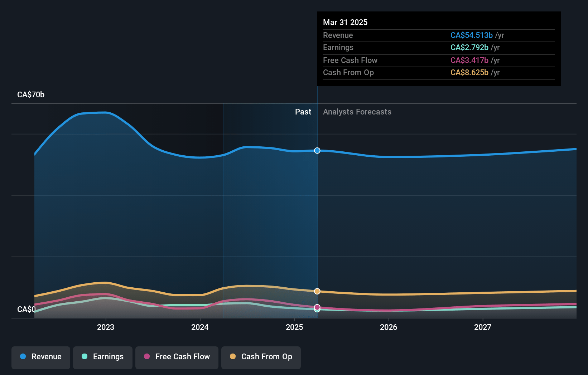This screenshot has width=588, height=375.
Task: Select the 2023 x-axis label
Action: coord(106,327)
